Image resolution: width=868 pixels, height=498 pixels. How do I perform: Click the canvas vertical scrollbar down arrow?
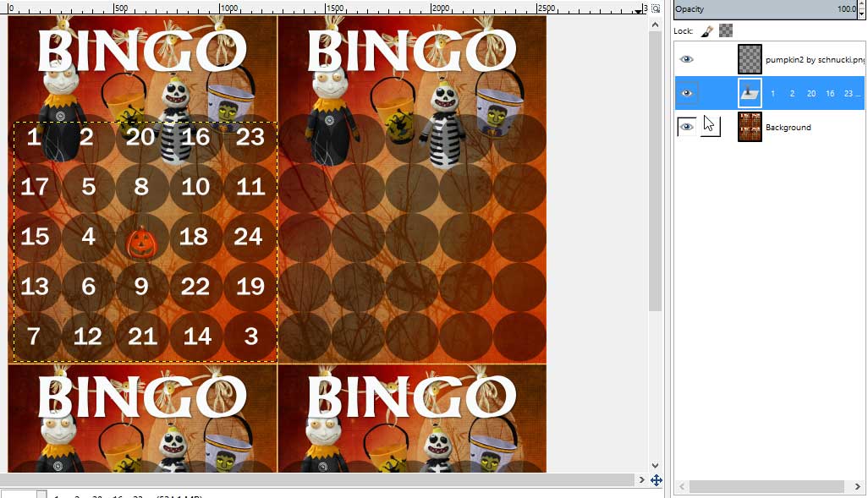coord(656,466)
